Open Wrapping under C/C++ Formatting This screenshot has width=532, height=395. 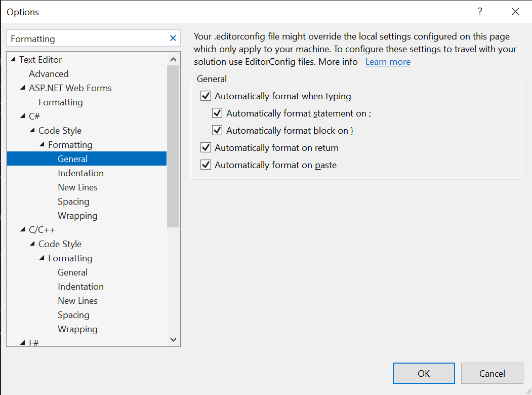tap(77, 329)
